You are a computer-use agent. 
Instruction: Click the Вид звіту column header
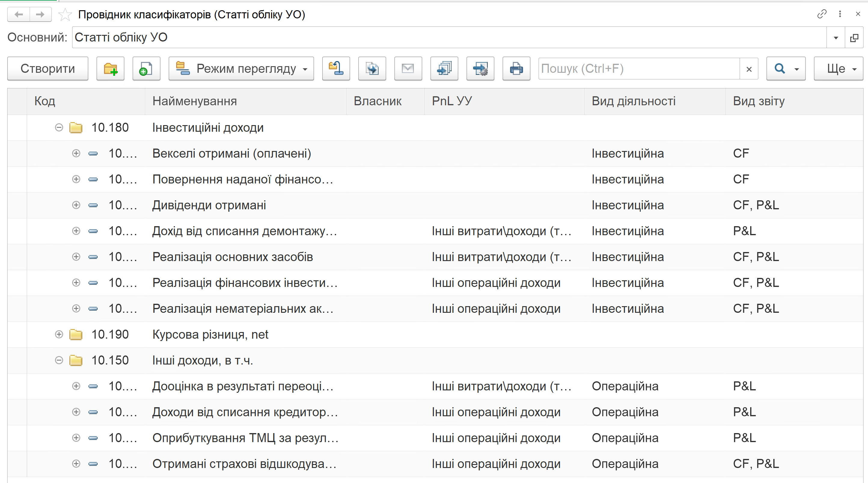point(794,101)
